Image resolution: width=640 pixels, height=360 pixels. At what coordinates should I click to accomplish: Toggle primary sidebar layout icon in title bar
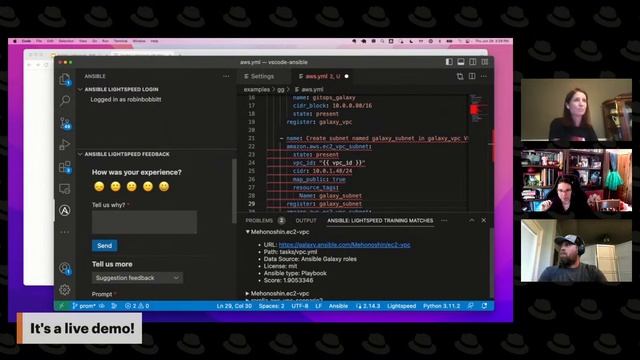(x=449, y=62)
